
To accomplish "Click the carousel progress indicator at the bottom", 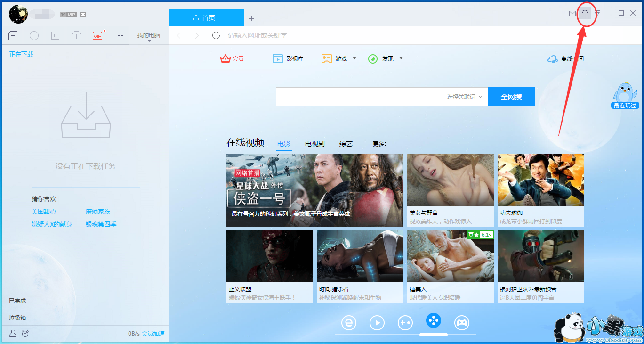I will click(x=433, y=335).
